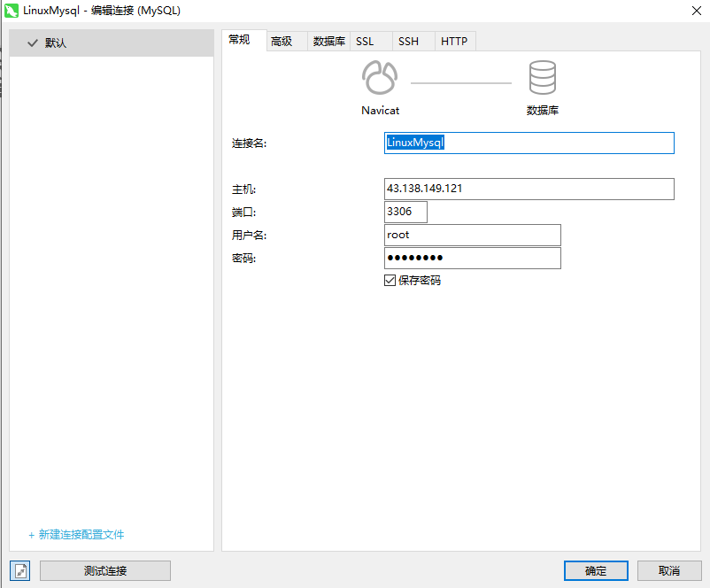710x588 pixels.
Task: Click the 主机 field with 43.138.149.121
Action: click(529, 189)
